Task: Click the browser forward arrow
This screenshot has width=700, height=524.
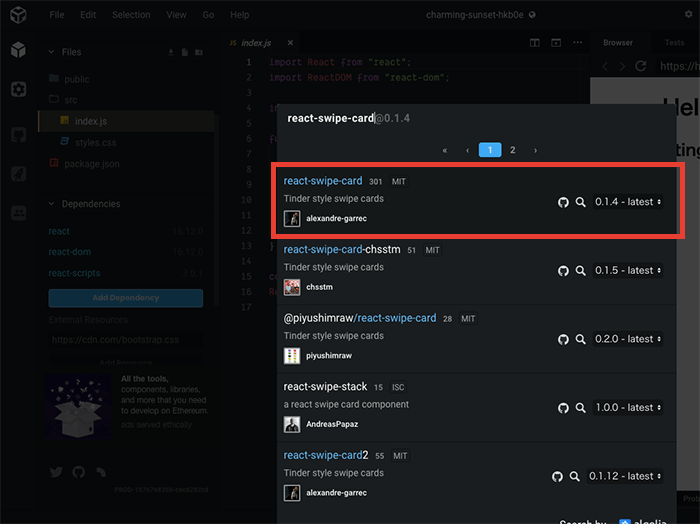Action: click(x=622, y=67)
